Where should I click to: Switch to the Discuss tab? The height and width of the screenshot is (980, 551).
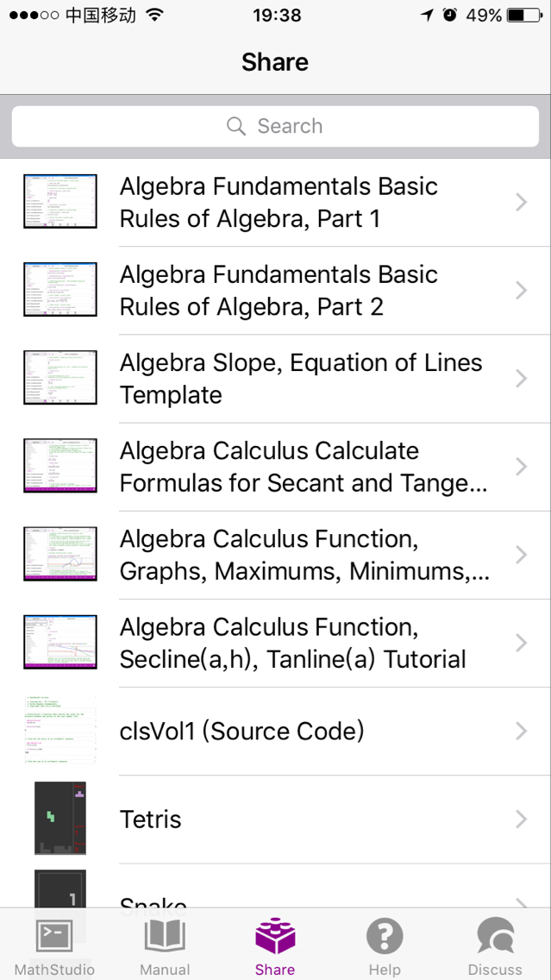pos(495,945)
